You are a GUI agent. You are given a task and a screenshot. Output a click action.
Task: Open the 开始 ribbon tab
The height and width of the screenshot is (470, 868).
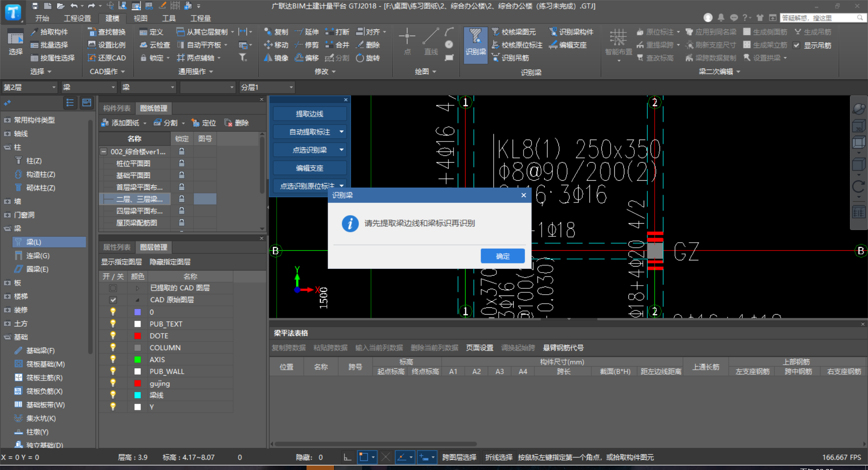coord(42,18)
